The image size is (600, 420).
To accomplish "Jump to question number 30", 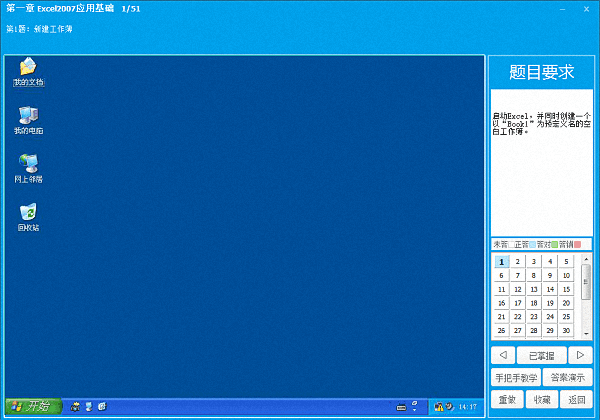I will click(x=566, y=330).
